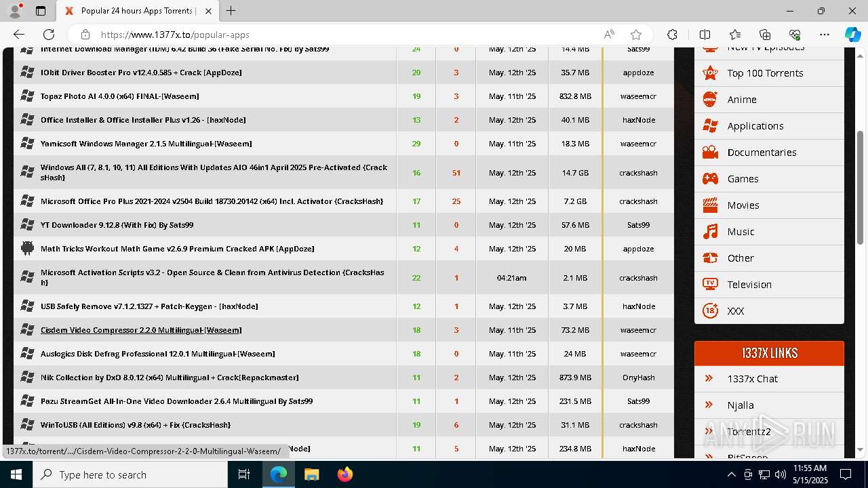The width and height of the screenshot is (868, 488).
Task: Click the page vertical scrollbar thumb
Action: coord(861,188)
